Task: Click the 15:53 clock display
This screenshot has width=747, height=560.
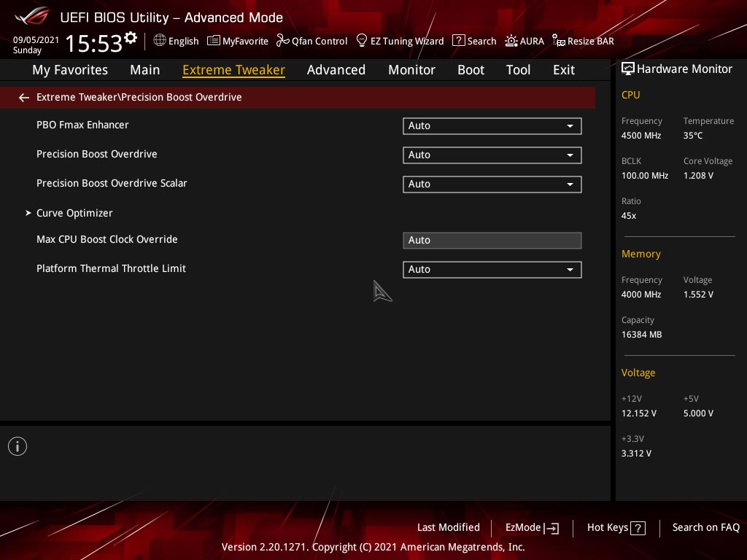Action: [94, 43]
